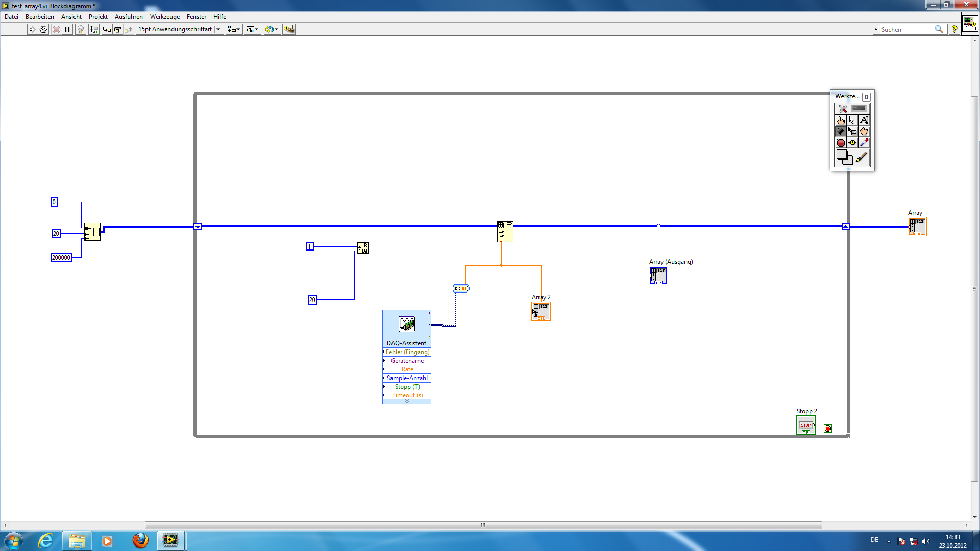Click the Suchen search field

coord(906,30)
